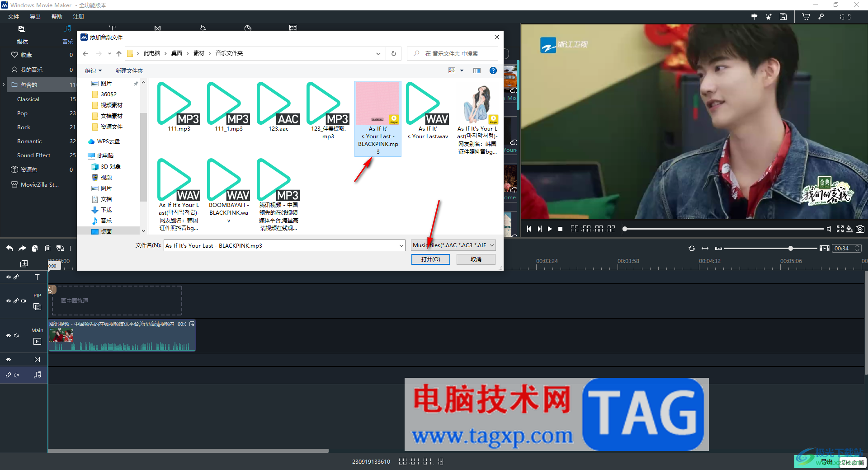Open the 文件 menu
This screenshot has width=868, height=470.
click(x=14, y=17)
